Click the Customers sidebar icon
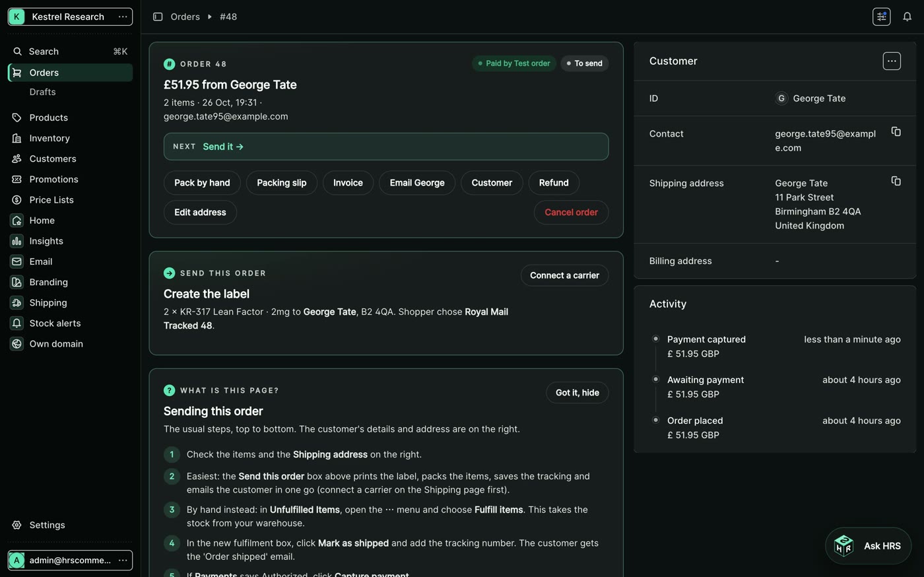Viewport: 924px width, 577px height. click(x=16, y=158)
